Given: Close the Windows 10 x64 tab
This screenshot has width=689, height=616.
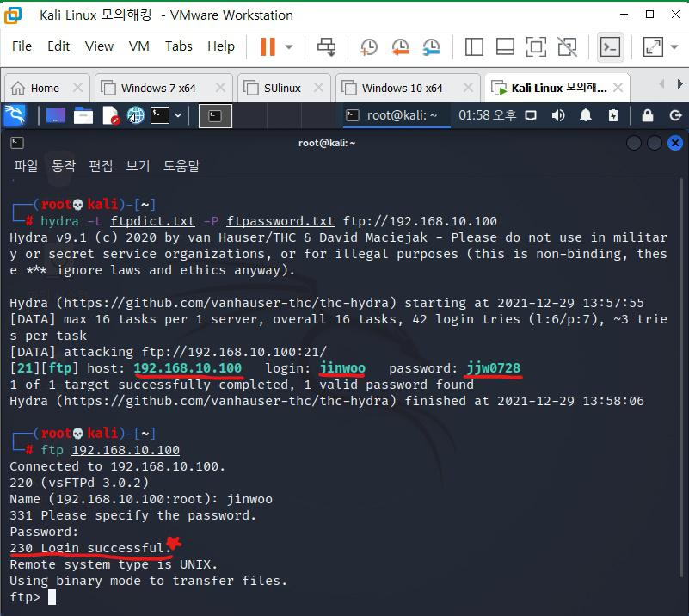Looking at the screenshot, I should pyautogui.click(x=469, y=88).
